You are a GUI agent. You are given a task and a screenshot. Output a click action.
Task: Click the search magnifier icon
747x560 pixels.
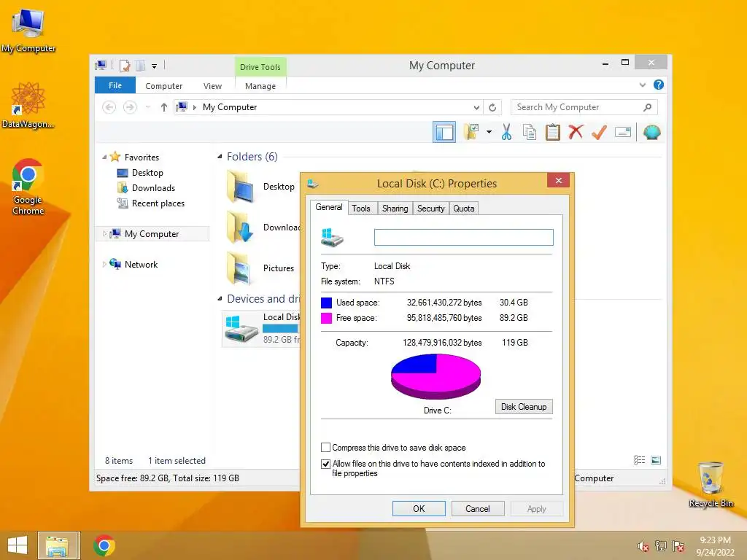click(x=648, y=107)
